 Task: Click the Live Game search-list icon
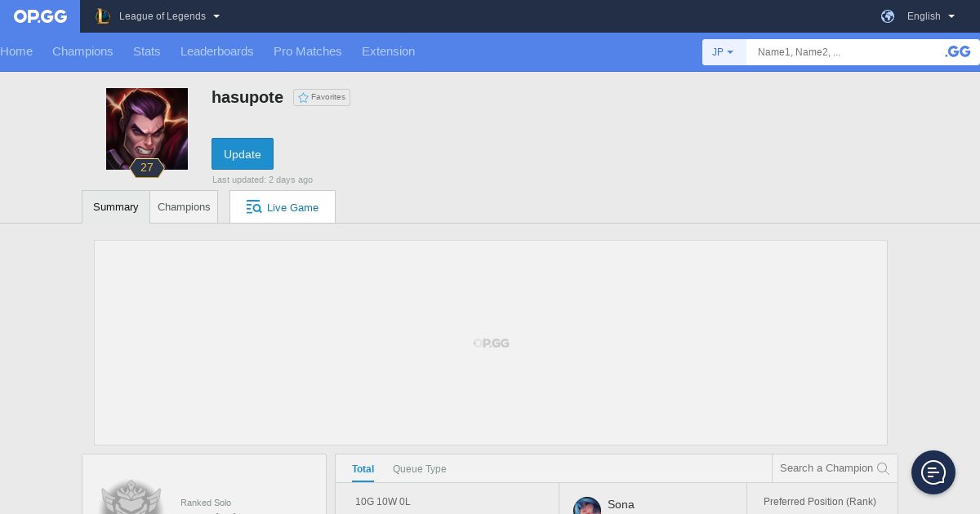[254, 207]
